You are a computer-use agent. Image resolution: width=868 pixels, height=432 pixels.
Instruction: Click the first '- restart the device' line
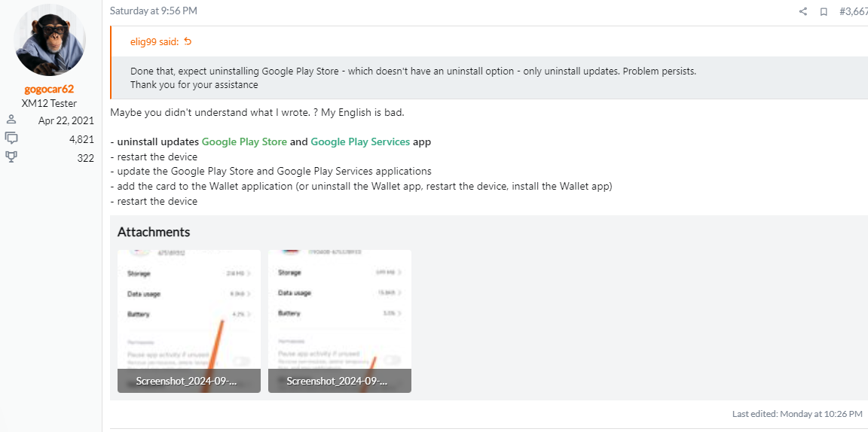click(154, 157)
